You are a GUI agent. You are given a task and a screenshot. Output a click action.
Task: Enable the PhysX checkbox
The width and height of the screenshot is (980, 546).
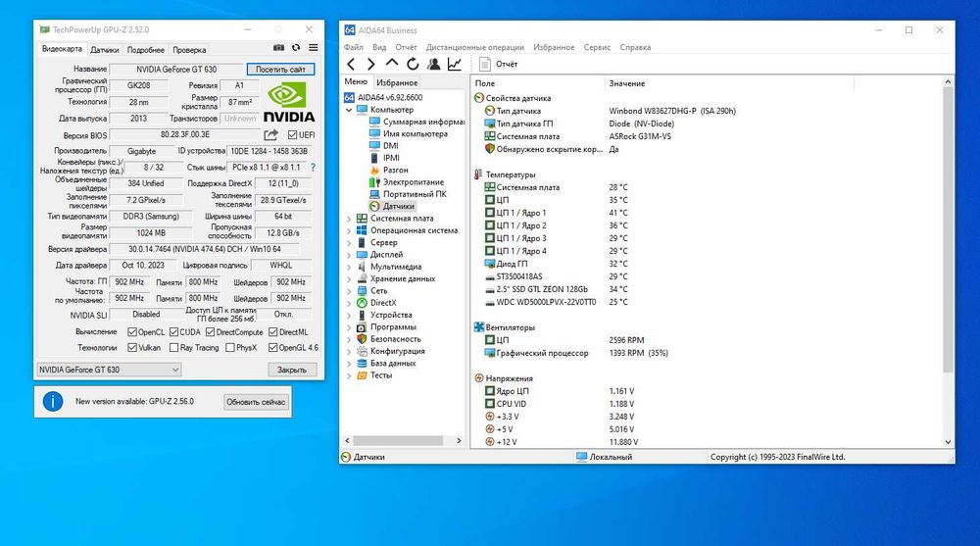pyautogui.click(x=230, y=348)
